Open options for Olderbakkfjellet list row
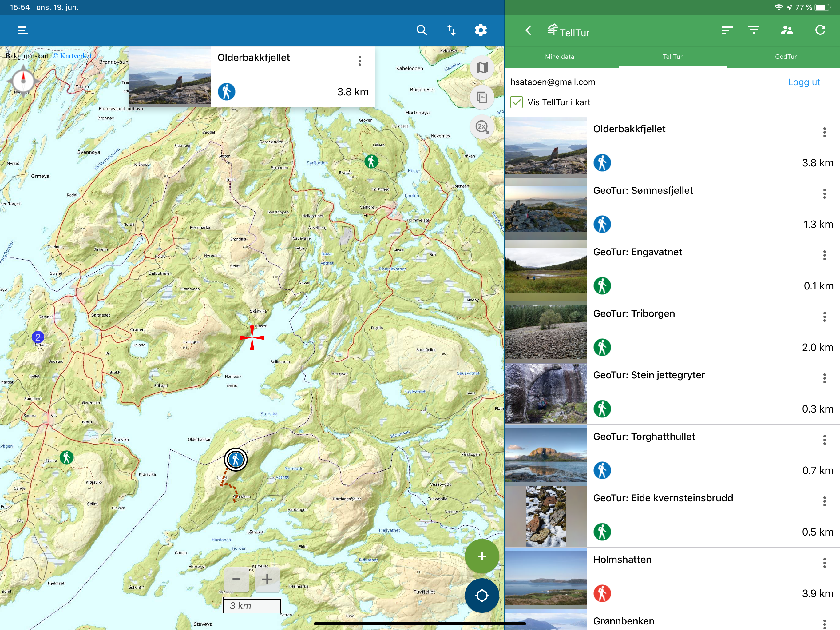This screenshot has height=630, width=840. (x=824, y=132)
